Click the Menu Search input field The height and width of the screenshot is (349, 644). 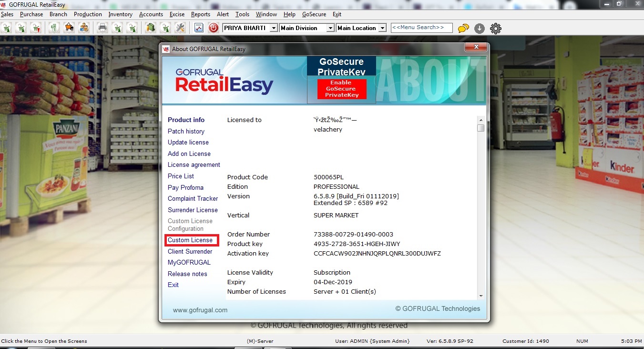[421, 28]
